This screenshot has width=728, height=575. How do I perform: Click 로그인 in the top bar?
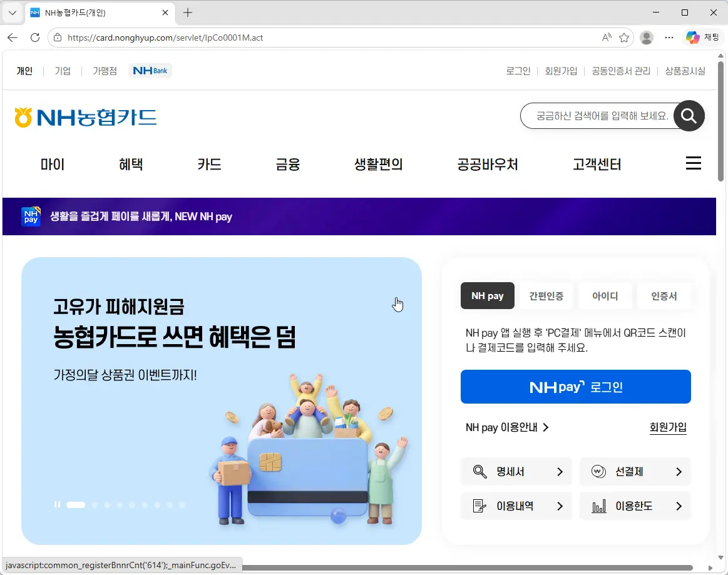tap(518, 71)
